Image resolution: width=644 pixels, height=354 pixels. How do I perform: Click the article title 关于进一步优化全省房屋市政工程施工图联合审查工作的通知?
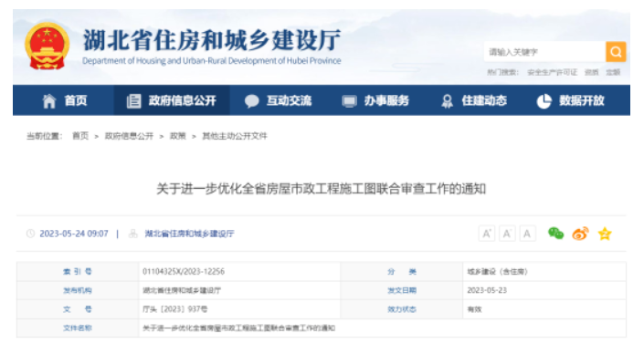pos(322,189)
